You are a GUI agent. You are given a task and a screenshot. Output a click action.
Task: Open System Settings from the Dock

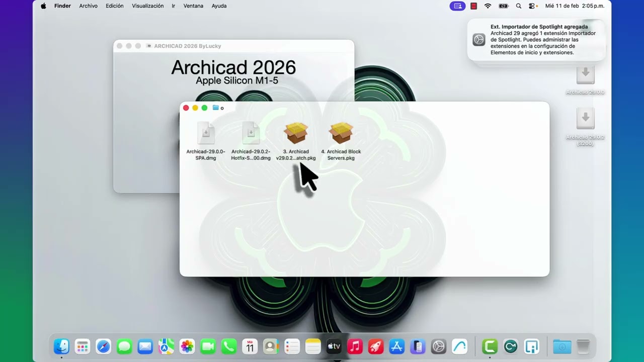439,346
